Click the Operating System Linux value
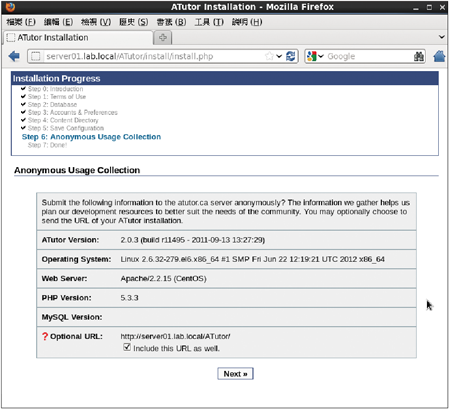The image size is (450, 410). 253,259
